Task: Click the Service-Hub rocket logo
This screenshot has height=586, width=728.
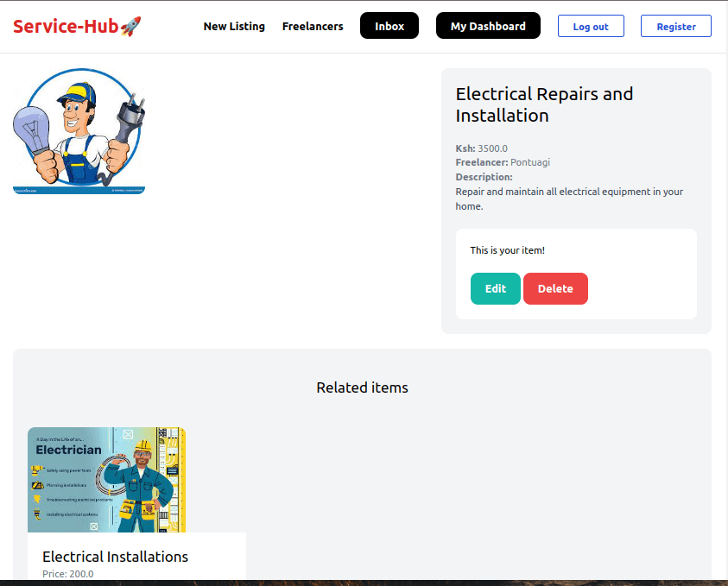Action: pyautogui.click(x=77, y=27)
